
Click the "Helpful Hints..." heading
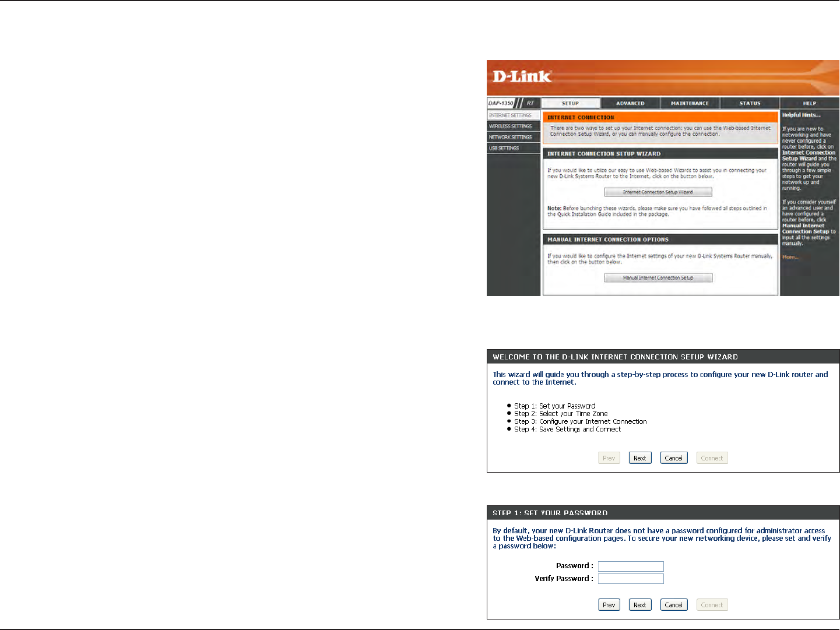click(801, 115)
